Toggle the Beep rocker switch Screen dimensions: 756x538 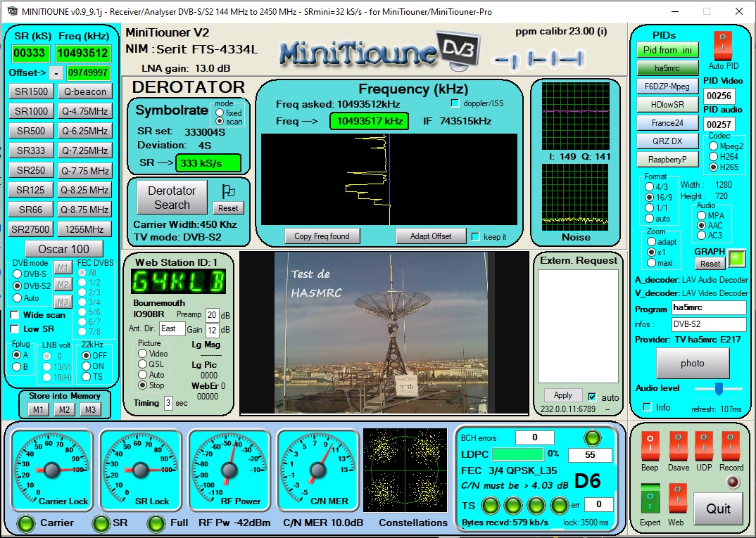point(650,447)
